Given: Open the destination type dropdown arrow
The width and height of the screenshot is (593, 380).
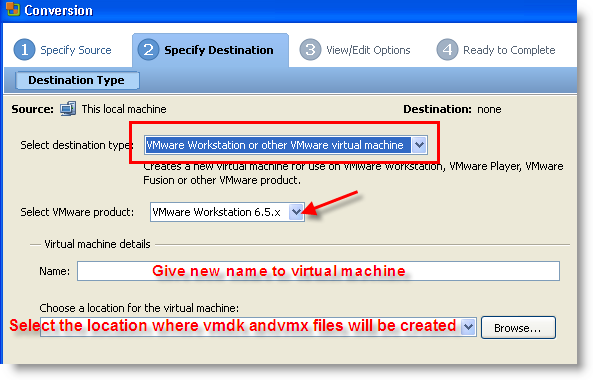Looking at the screenshot, I should click(419, 145).
